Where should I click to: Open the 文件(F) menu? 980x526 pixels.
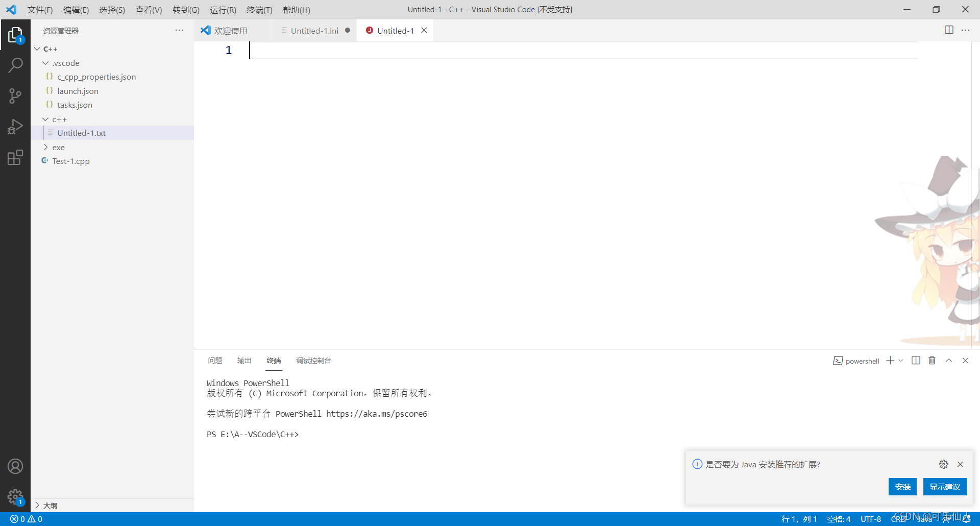[x=40, y=10]
